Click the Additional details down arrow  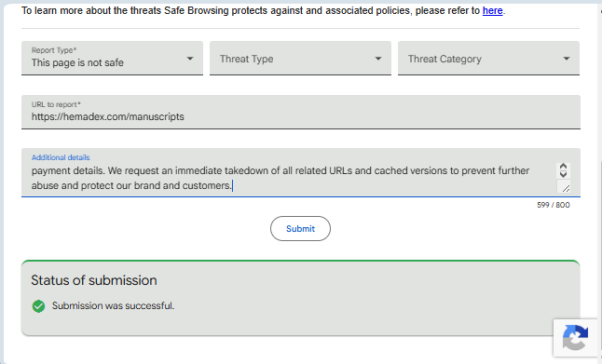click(x=563, y=174)
